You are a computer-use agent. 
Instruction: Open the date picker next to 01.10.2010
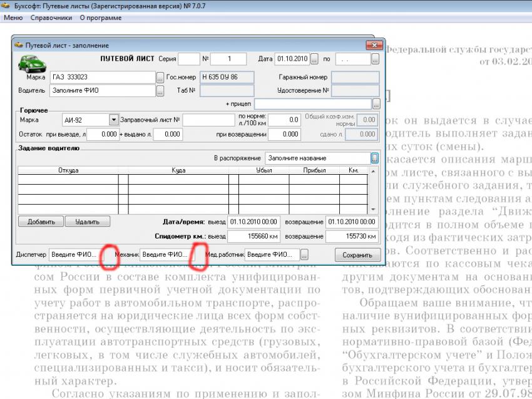click(x=314, y=59)
